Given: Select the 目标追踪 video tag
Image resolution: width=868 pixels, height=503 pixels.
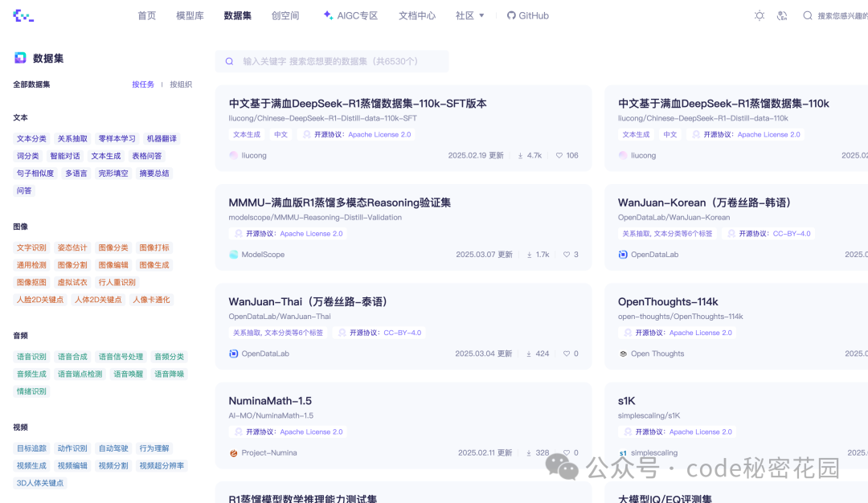Looking at the screenshot, I should [x=31, y=448].
